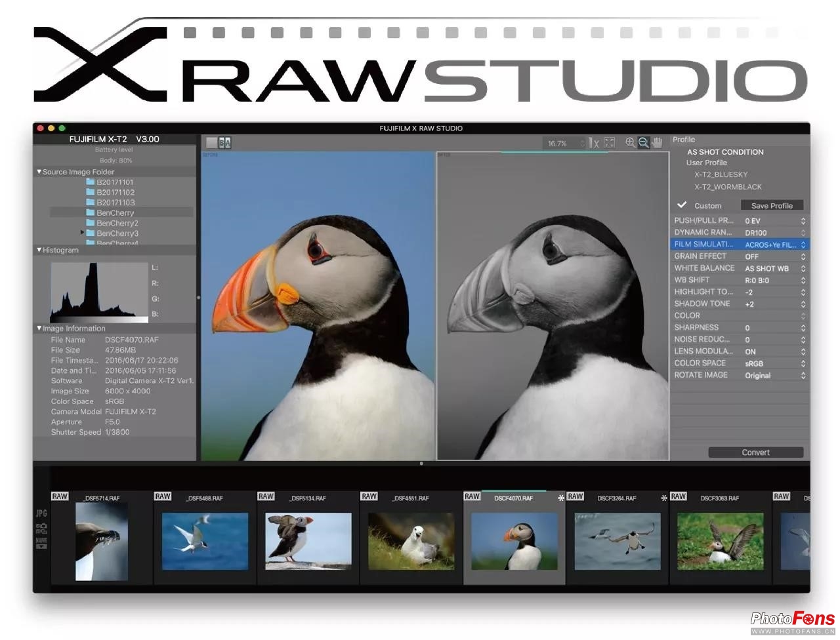Viewport: 840px width, 640px height.
Task: Collapse the Image Information section
Action: click(x=39, y=328)
